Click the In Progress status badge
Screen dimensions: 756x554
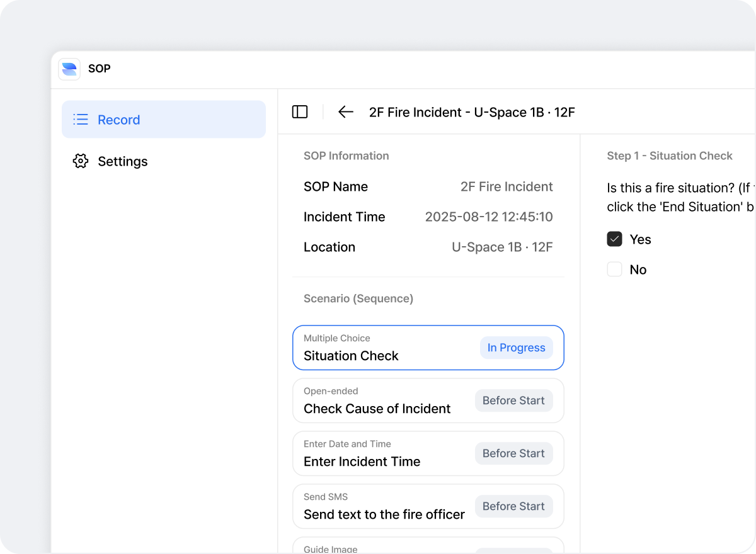(516, 348)
